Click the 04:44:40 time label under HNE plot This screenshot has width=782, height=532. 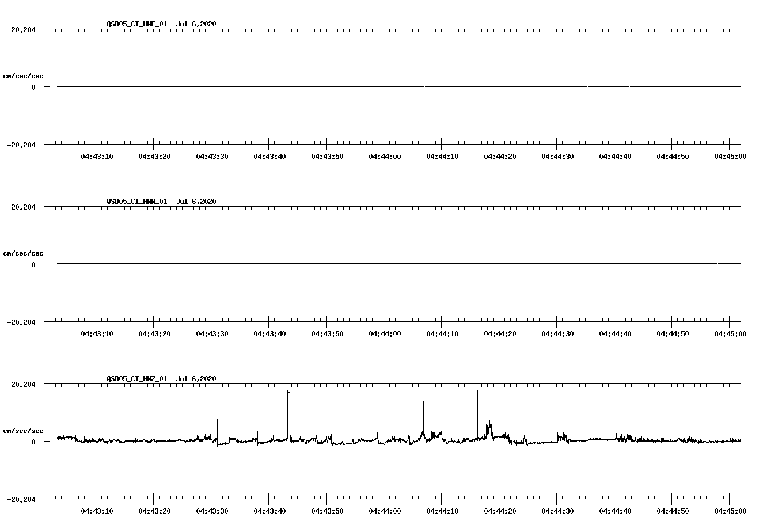pos(615,156)
